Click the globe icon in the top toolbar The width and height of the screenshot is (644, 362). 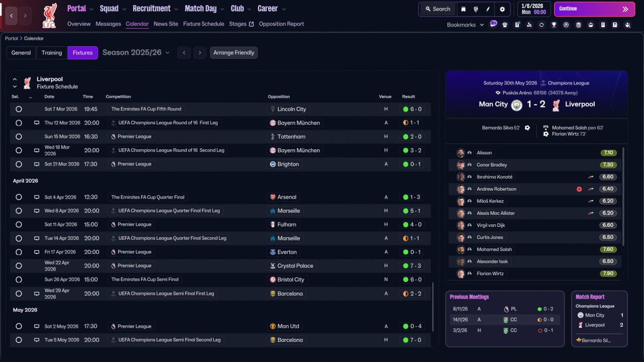(475, 9)
